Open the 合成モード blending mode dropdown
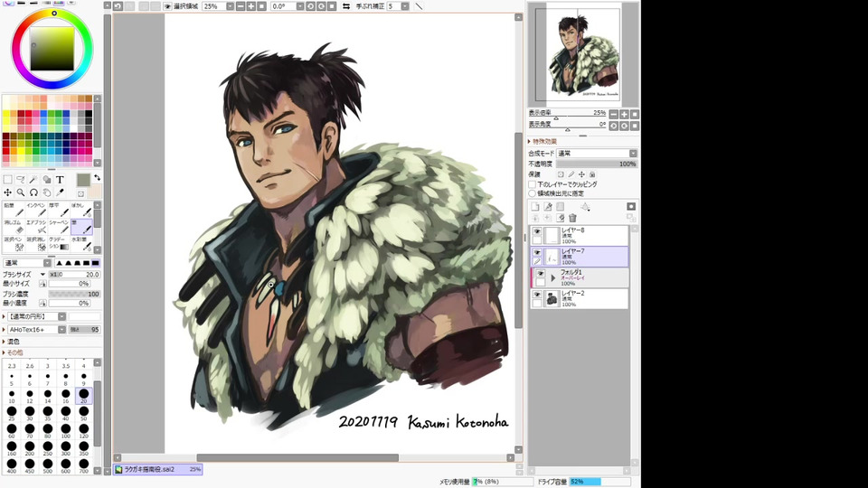The height and width of the screenshot is (488, 868). coord(597,154)
